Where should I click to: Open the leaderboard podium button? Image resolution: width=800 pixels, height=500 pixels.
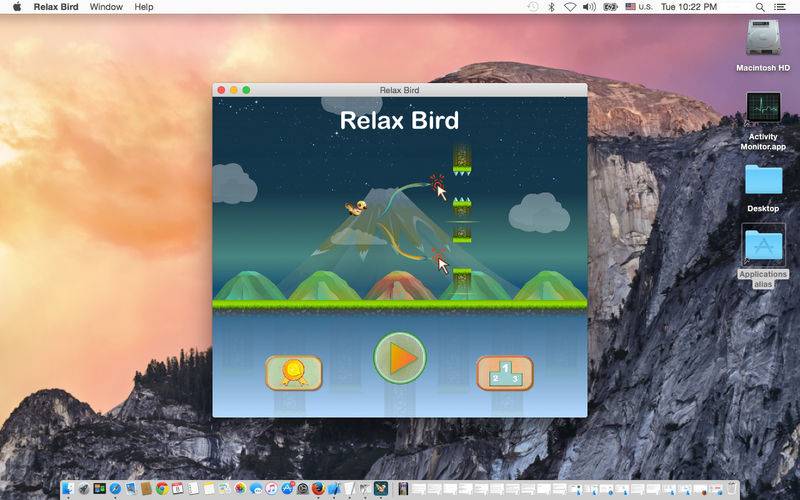tap(505, 373)
